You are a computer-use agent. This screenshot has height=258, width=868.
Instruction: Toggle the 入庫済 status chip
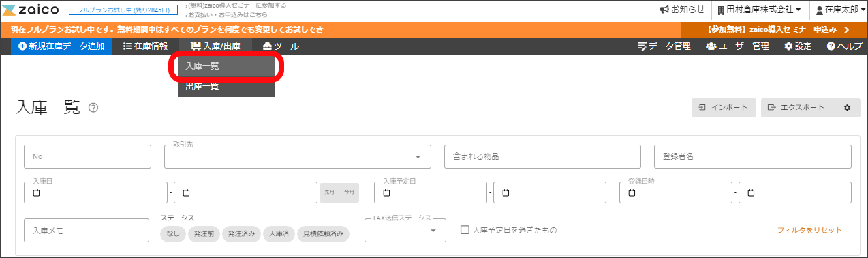279,234
